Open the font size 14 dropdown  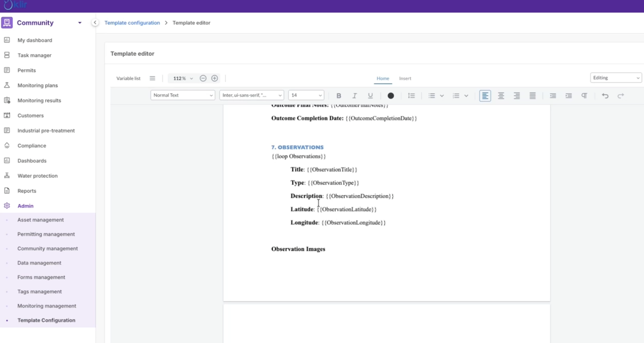click(306, 95)
